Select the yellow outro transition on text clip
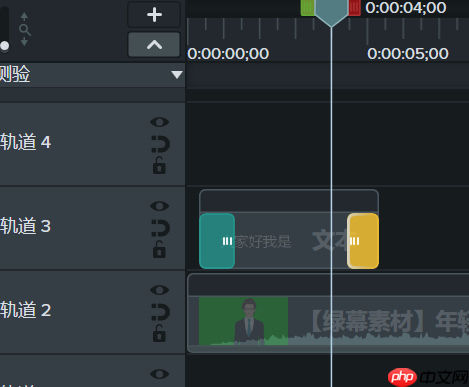 (x=363, y=241)
